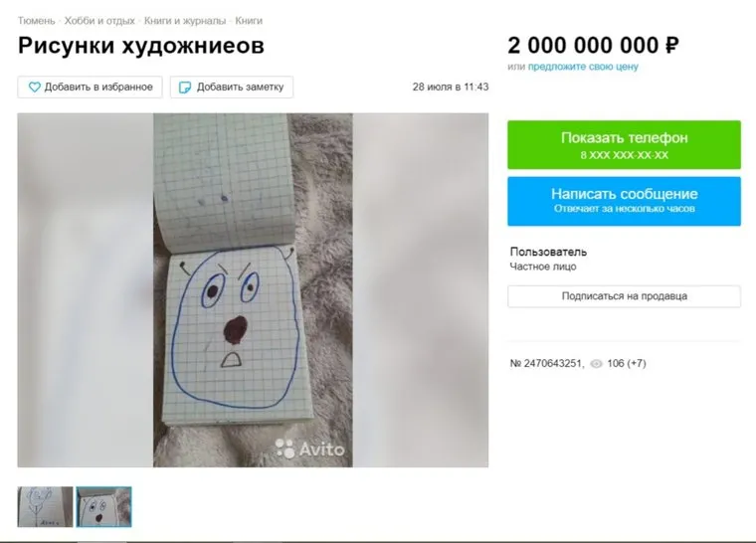Click the note icon beside Добавить заметку
This screenshot has height=543, width=756.
click(x=185, y=88)
